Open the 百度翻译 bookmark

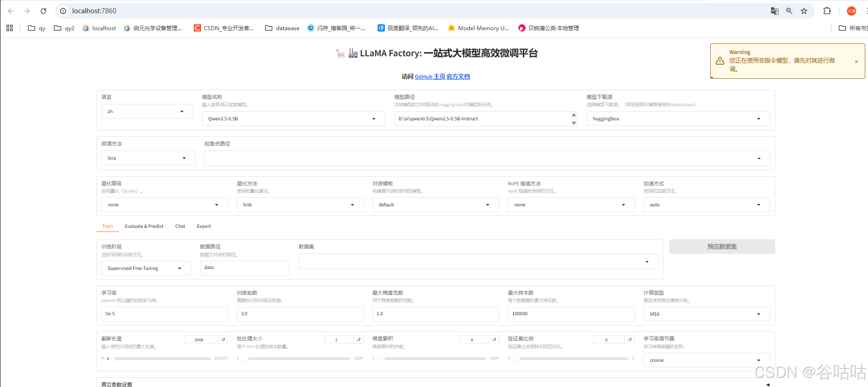coord(408,28)
